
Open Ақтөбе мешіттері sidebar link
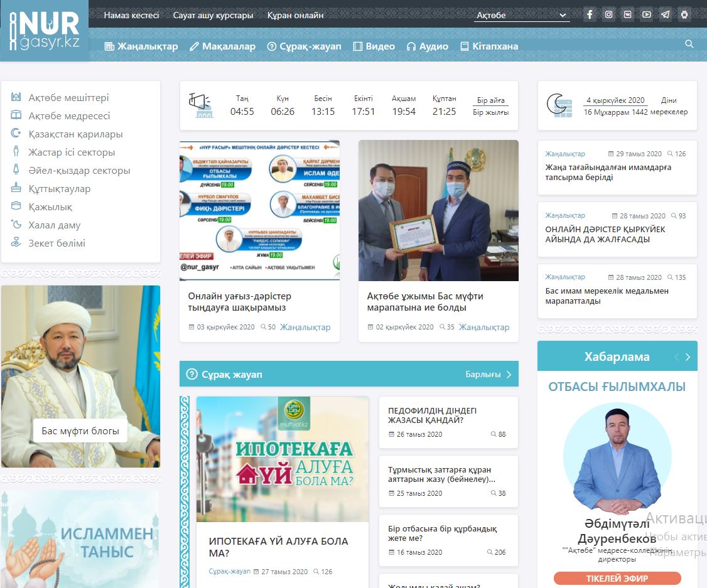[68, 98]
